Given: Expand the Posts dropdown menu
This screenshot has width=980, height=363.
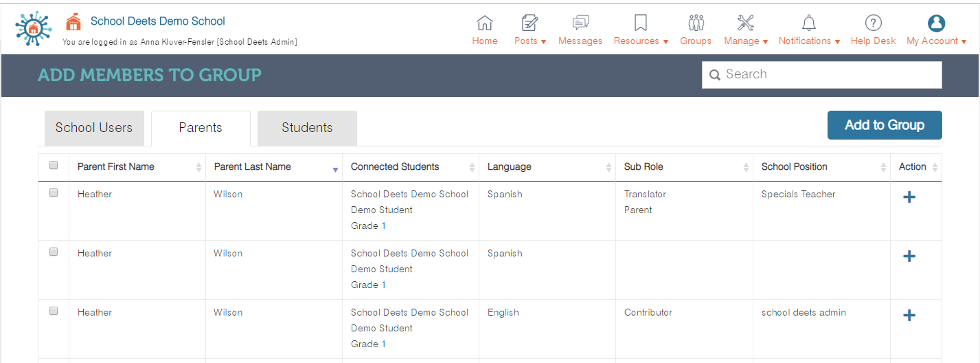Looking at the screenshot, I should coord(530,41).
